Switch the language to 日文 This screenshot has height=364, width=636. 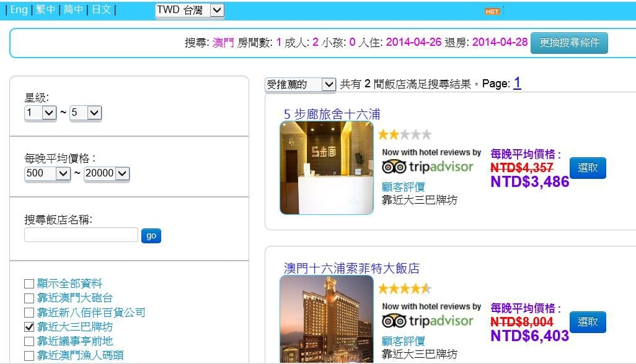pos(102,10)
